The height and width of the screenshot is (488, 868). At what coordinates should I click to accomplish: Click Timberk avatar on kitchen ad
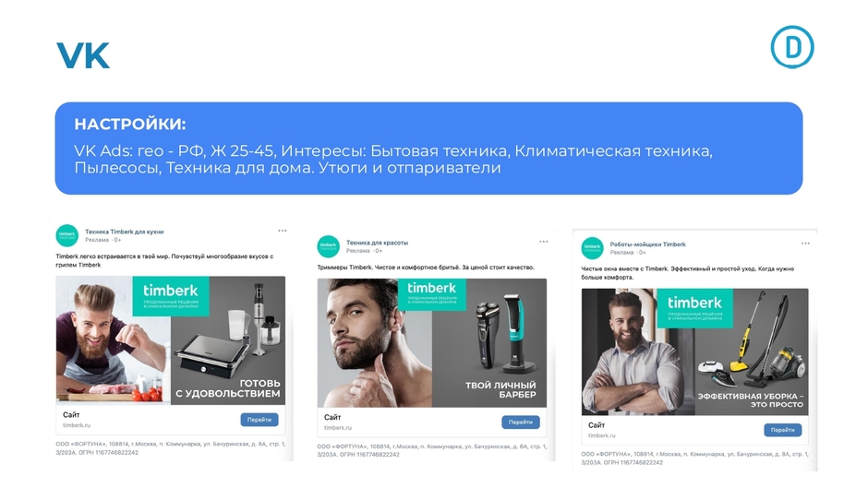[67, 235]
